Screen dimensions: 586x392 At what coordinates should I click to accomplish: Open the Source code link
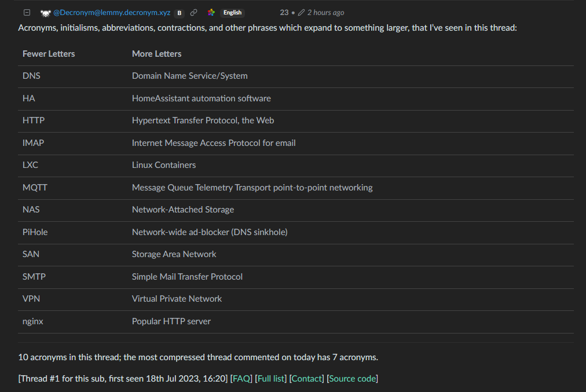[352, 379]
